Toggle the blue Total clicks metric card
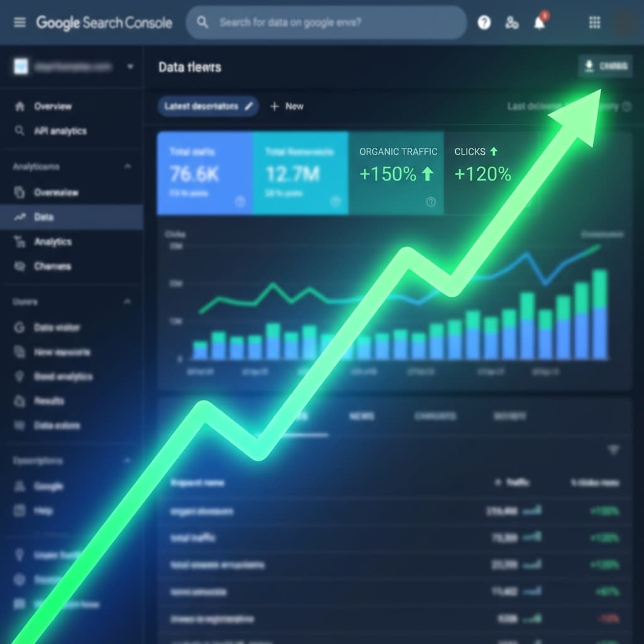The image size is (644, 644). [205, 173]
